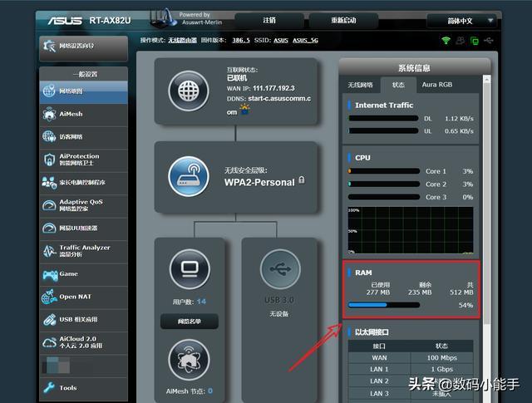Click the LAN 1 interface row
The width and height of the screenshot is (532, 403).
click(x=411, y=369)
